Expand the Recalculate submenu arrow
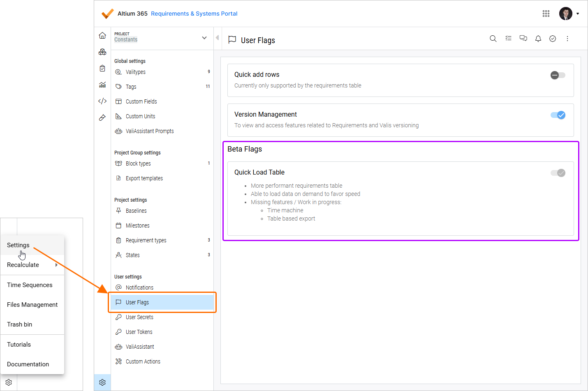The image size is (588, 391). [x=56, y=265]
